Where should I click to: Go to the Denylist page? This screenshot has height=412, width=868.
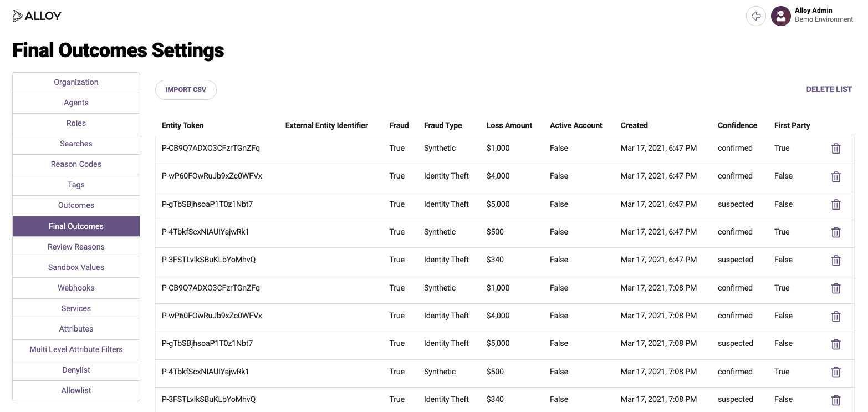point(76,370)
